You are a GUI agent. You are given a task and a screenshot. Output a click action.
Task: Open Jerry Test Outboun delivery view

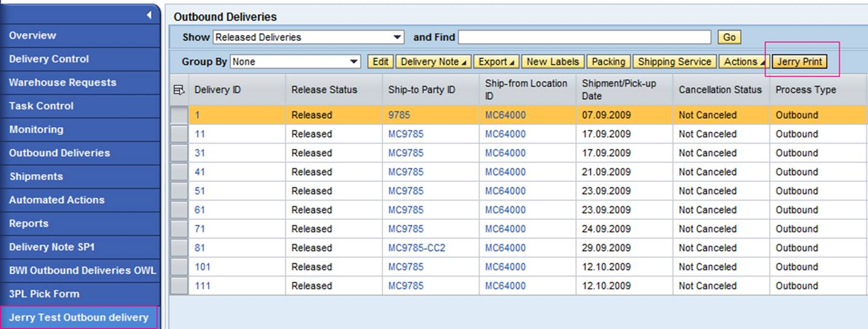click(79, 318)
